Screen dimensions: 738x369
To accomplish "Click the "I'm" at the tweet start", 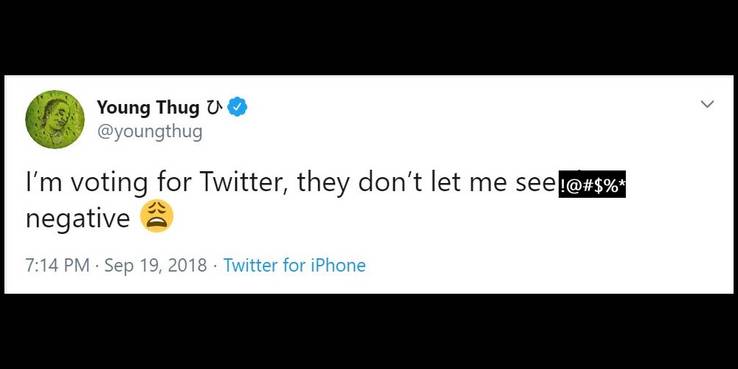I will pos(45,183).
